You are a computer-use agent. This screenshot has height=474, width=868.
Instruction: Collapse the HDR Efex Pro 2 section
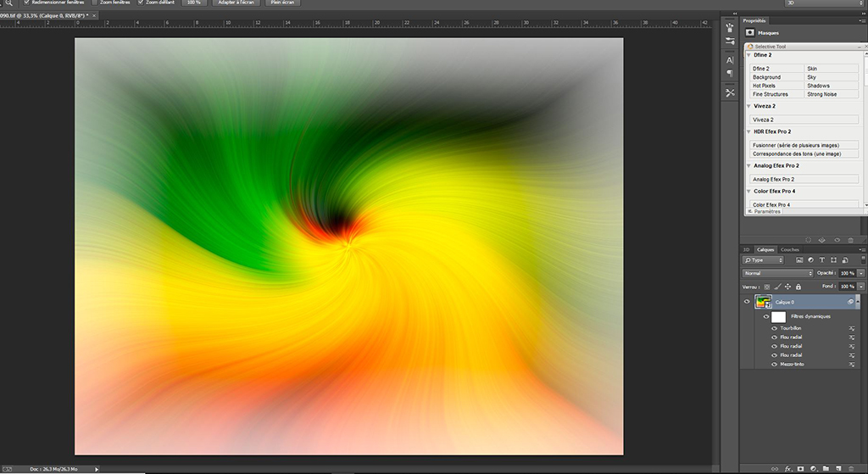coord(749,131)
